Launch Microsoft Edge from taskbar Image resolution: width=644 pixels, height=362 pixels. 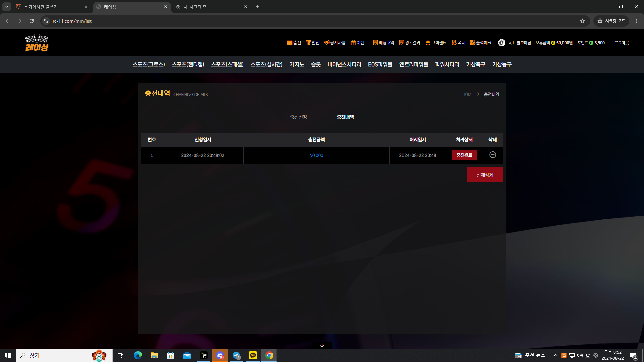(x=138, y=355)
